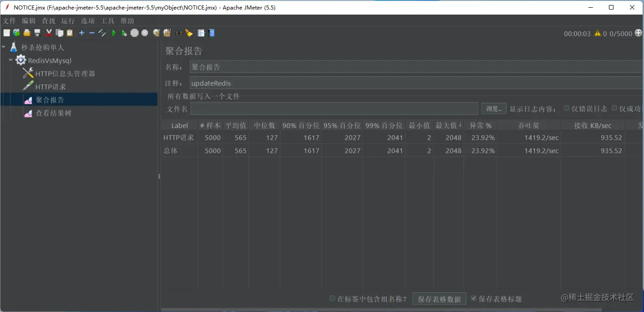Click the 接收 KB/sec column header
This screenshot has height=312, width=644.
pos(593,125)
